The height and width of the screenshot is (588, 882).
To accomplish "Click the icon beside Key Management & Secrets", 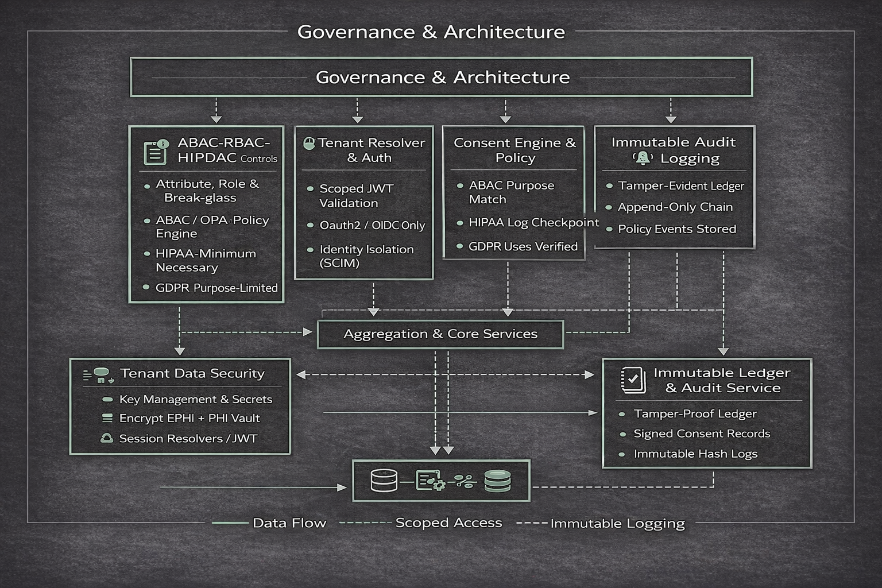I will point(107,400).
